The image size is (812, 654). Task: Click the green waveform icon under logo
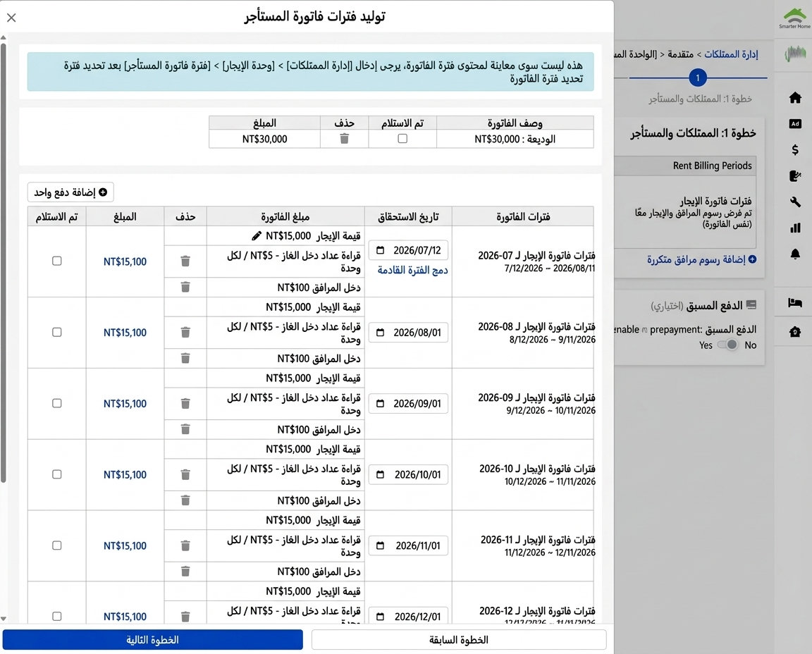click(795, 53)
